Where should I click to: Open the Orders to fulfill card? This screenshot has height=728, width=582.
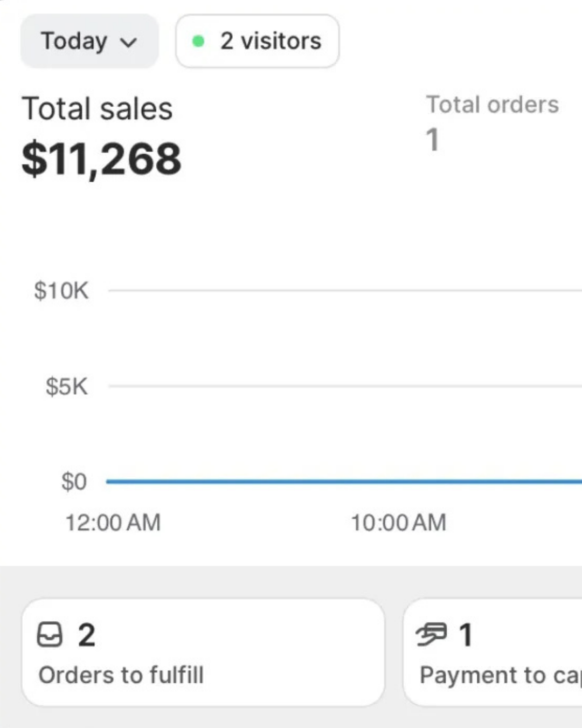(203, 652)
